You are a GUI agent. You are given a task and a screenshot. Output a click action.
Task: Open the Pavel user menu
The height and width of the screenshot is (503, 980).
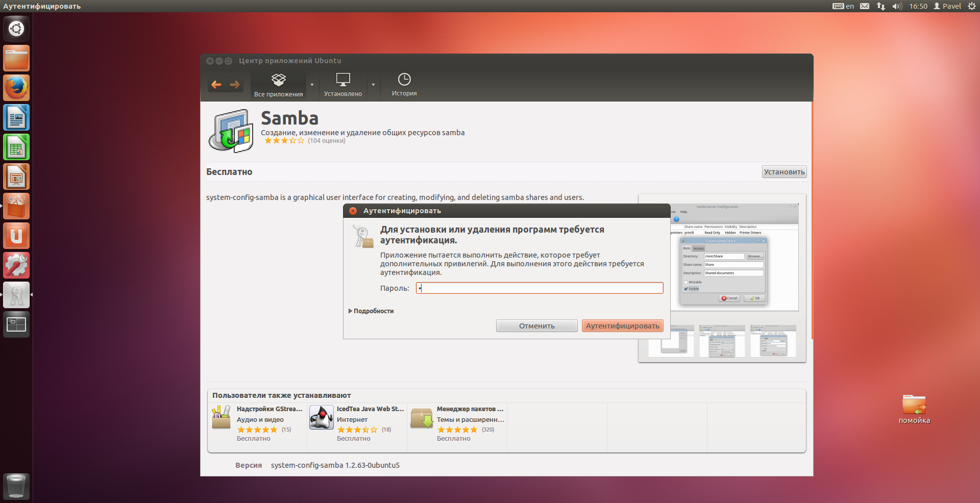tap(947, 6)
